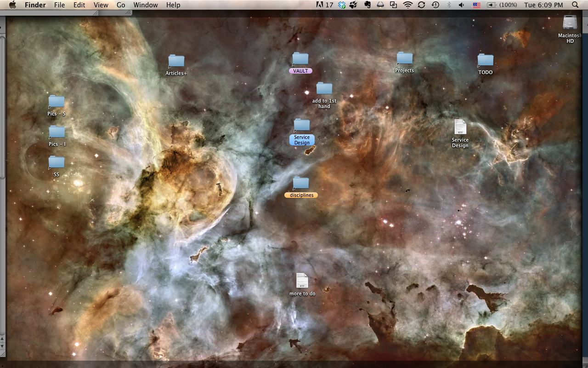Open the Go menu
The height and width of the screenshot is (368, 588).
pyautogui.click(x=121, y=5)
